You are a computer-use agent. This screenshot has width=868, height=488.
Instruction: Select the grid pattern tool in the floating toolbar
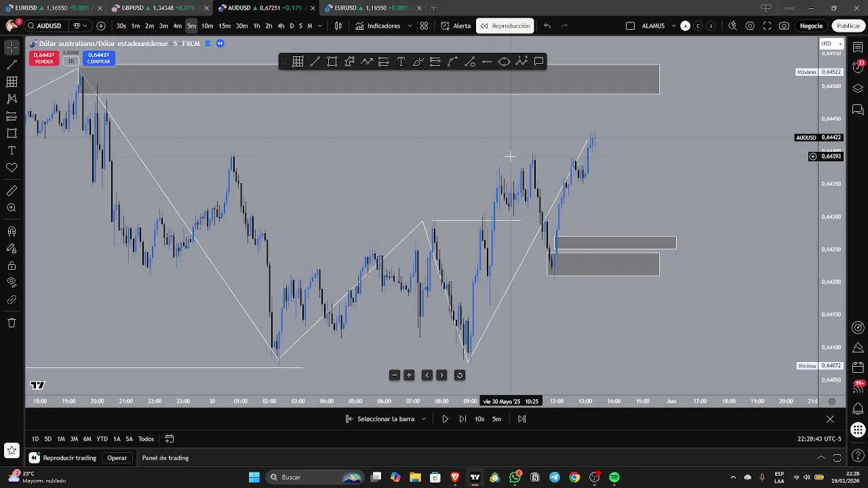point(298,62)
